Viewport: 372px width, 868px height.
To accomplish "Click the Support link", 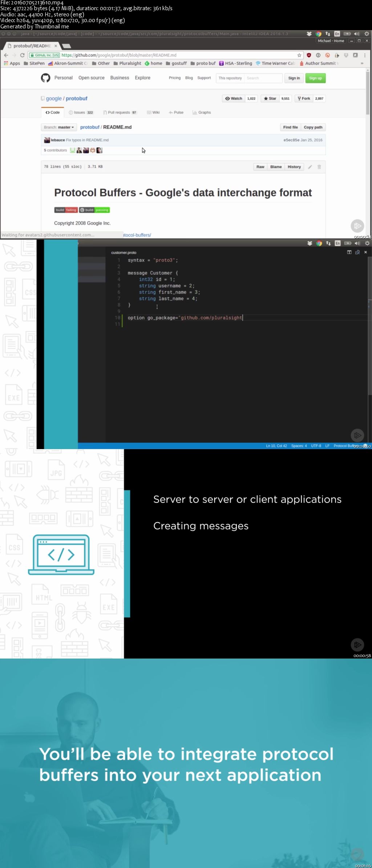I will point(204,78).
